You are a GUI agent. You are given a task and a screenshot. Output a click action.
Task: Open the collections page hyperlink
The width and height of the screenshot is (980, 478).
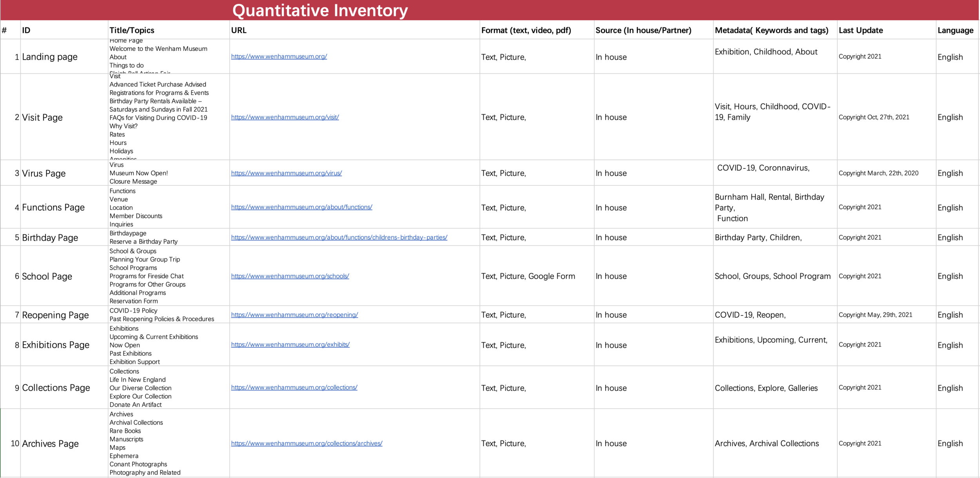[x=294, y=387]
